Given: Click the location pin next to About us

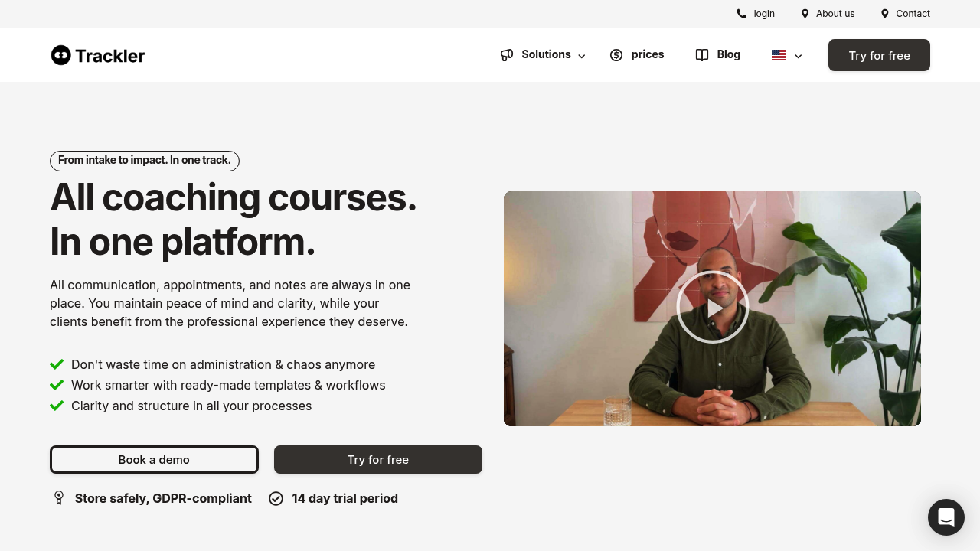Looking at the screenshot, I should tap(805, 14).
